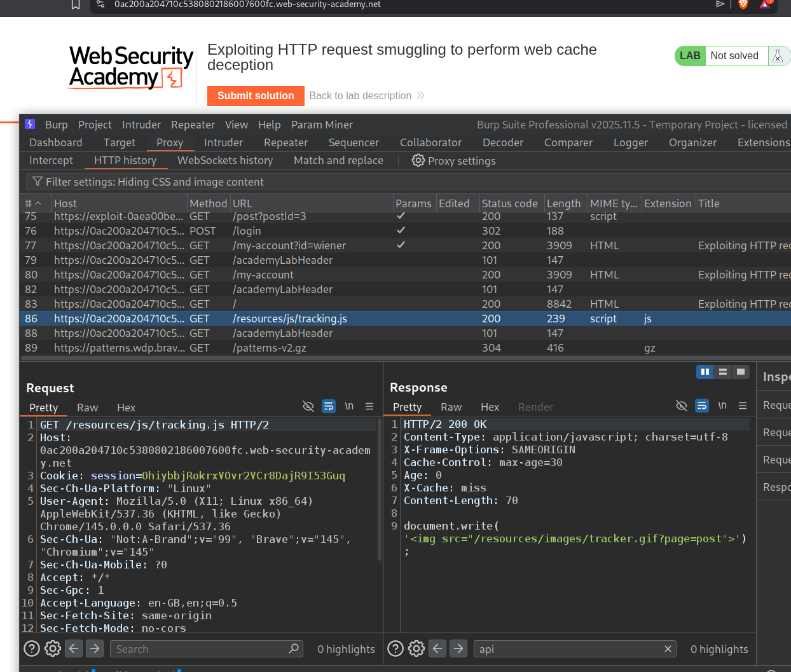Open the WebSockets history tab
This screenshot has height=672, width=791.
click(225, 160)
